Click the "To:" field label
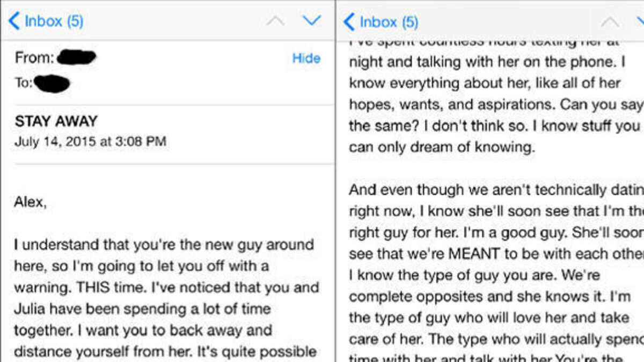The height and width of the screenshot is (362, 644). click(x=24, y=83)
